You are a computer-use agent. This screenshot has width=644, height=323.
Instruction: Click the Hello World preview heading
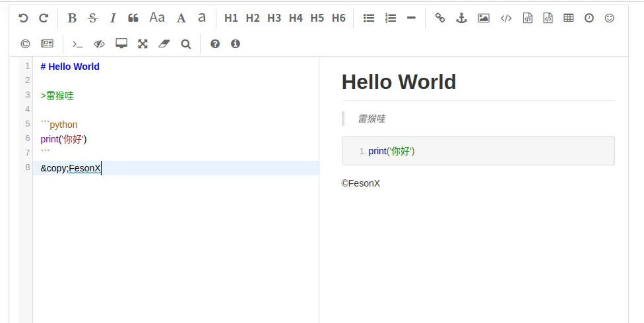click(399, 82)
